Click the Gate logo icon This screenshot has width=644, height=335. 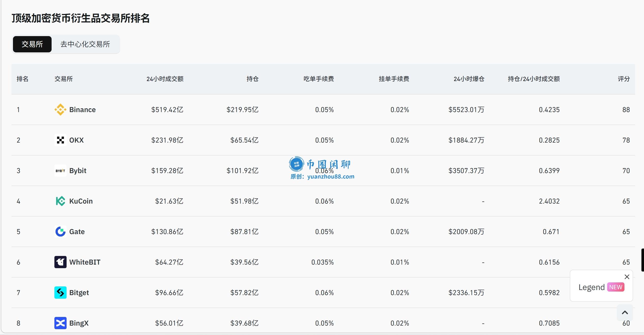pos(60,232)
